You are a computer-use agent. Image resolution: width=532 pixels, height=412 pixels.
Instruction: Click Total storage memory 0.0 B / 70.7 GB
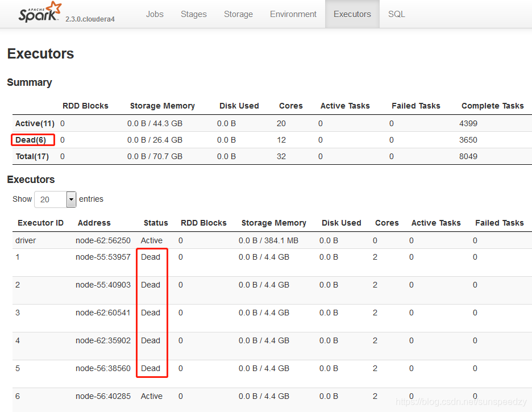click(155, 156)
